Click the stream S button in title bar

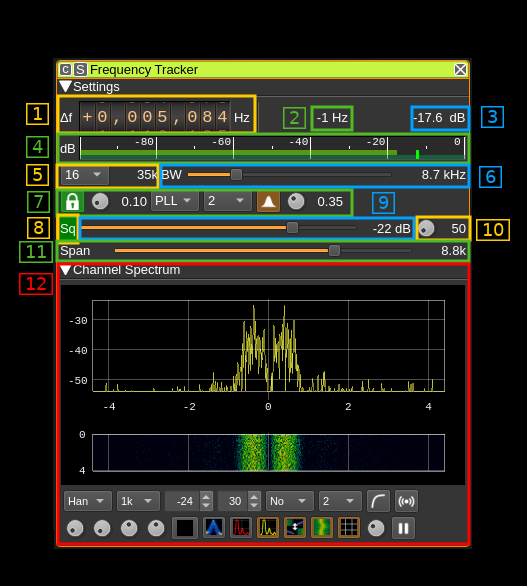(80, 70)
